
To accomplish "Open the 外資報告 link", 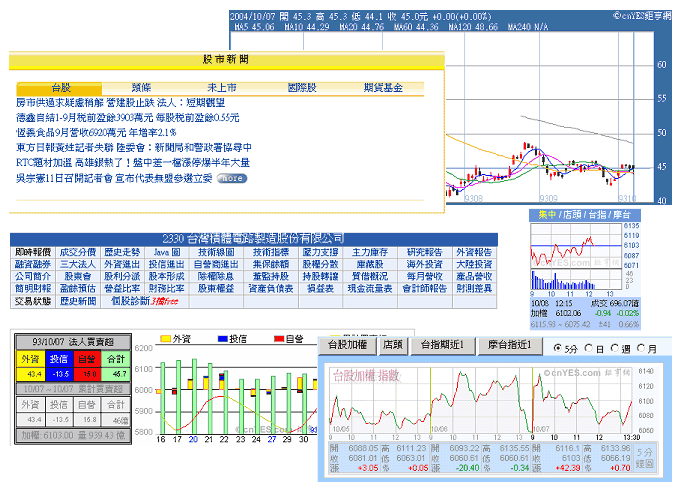I will pos(474,252).
